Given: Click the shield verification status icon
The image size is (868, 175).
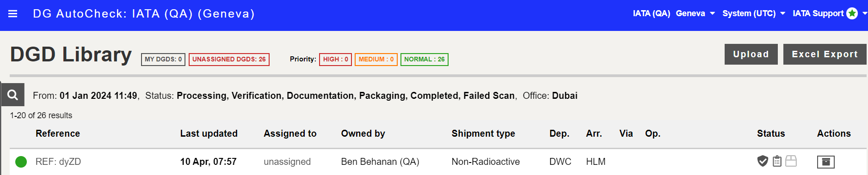Looking at the screenshot, I should (x=763, y=161).
